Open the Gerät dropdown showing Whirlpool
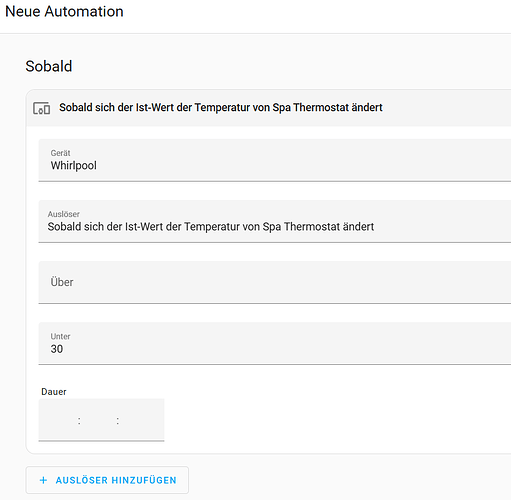 pos(275,160)
